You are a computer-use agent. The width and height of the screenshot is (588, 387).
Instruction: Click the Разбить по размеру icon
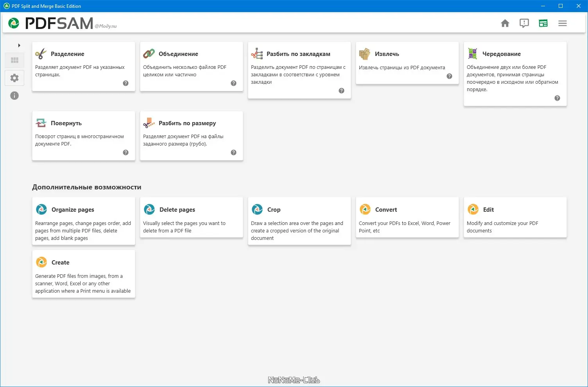(149, 123)
